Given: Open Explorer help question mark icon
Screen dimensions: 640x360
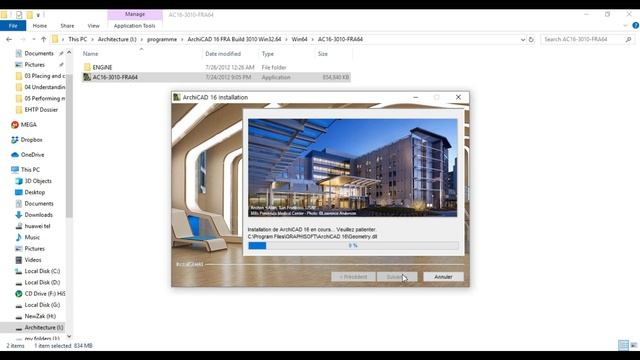Looking at the screenshot, I should coord(636,26).
